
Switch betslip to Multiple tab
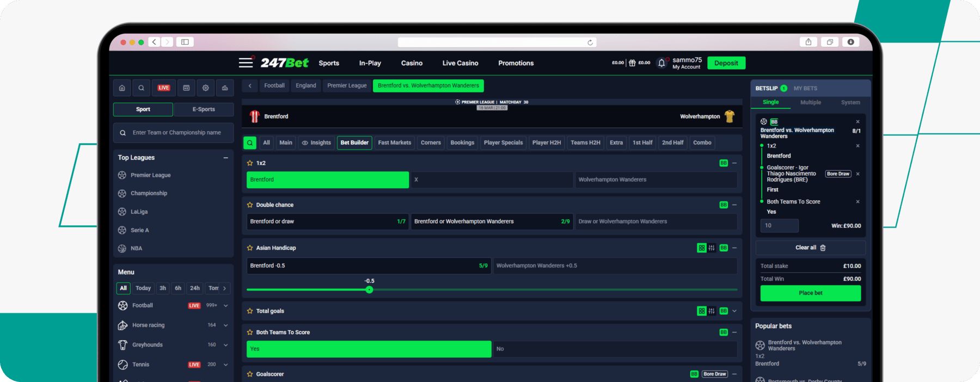(811, 102)
